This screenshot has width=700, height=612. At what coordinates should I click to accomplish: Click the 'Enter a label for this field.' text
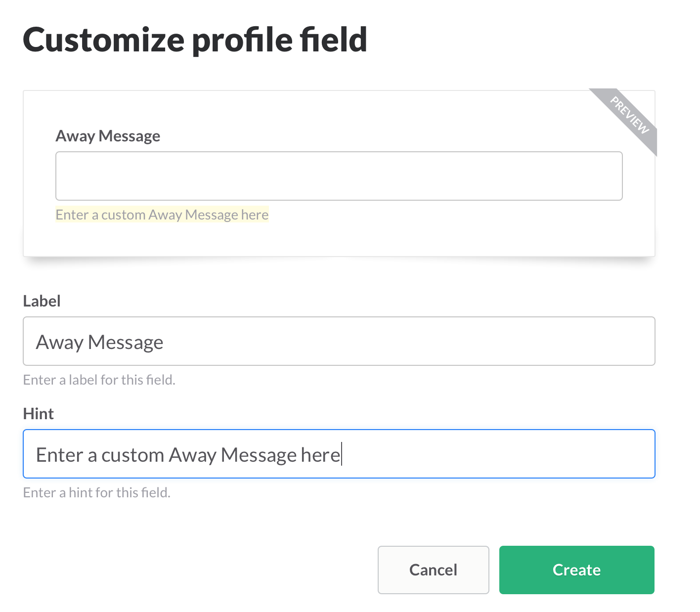[x=99, y=380]
